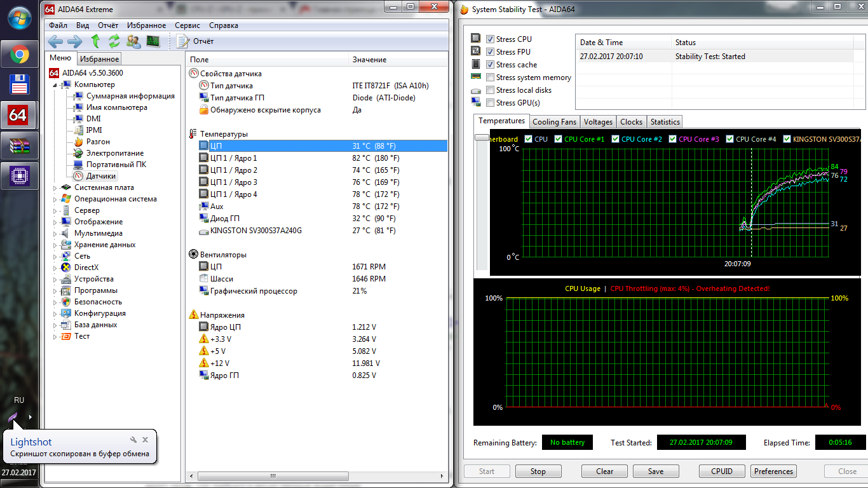Select Портативный ПК in the tree

click(116, 165)
